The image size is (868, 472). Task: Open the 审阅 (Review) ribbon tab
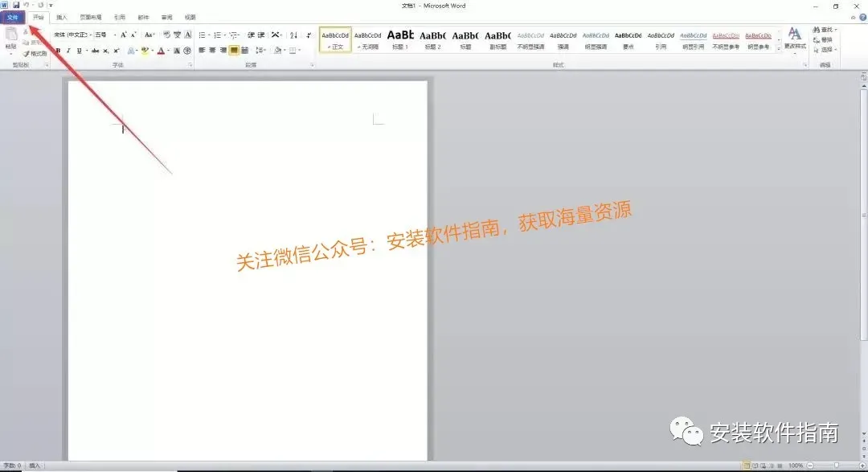click(166, 17)
